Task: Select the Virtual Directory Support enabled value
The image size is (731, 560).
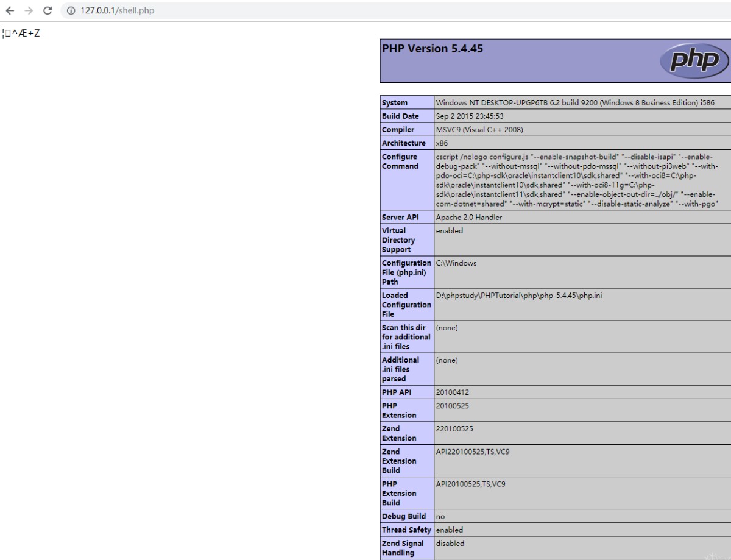Action: [x=450, y=230]
